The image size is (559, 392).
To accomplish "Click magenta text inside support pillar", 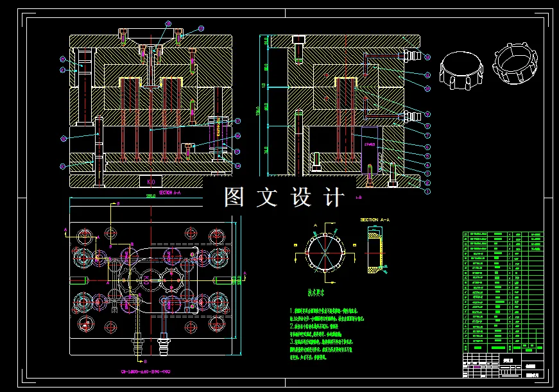I will tap(370, 145).
